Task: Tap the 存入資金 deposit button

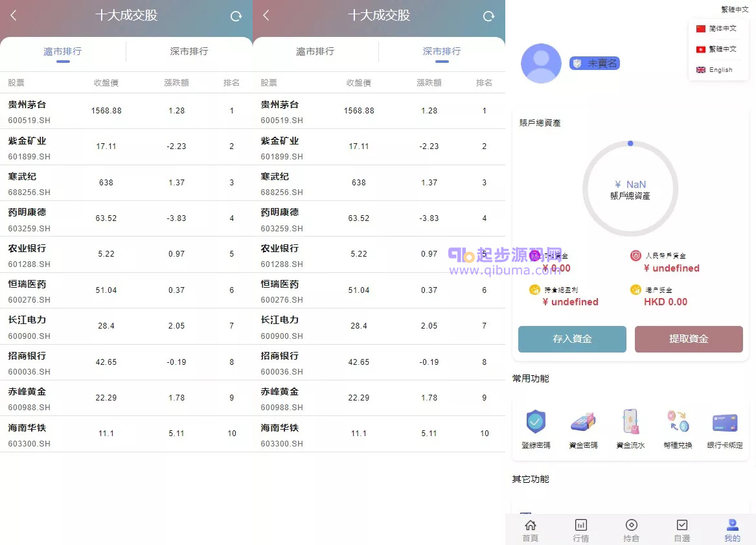Action: pyautogui.click(x=572, y=339)
